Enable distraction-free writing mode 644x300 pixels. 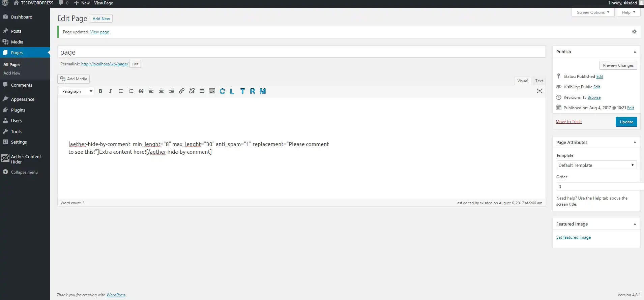pos(539,91)
